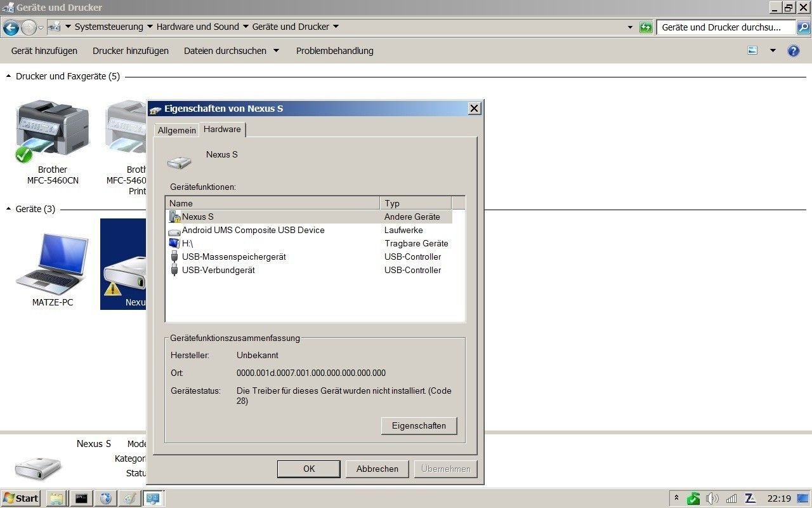Click the search box Geräte und Drucker durchsuchen
This screenshot has width=812, height=508.
[x=726, y=27]
